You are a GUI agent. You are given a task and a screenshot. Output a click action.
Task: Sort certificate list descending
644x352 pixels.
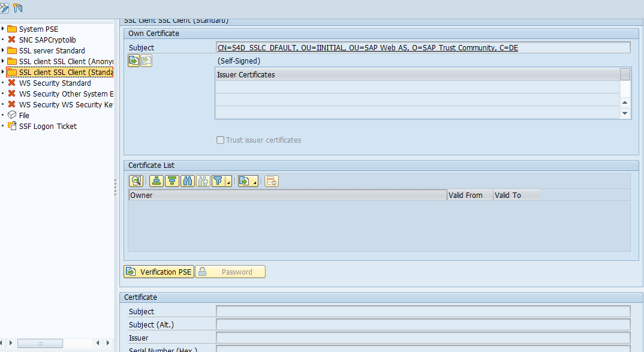click(x=172, y=180)
